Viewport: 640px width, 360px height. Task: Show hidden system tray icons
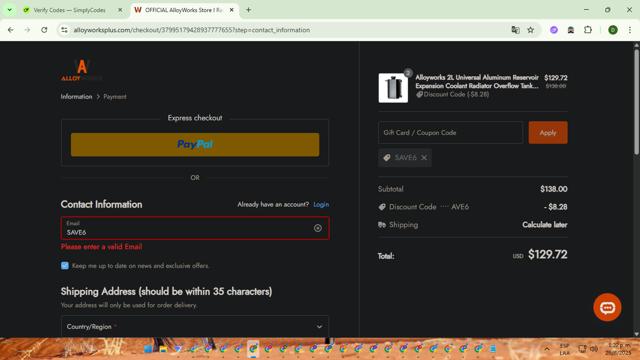click(547, 349)
